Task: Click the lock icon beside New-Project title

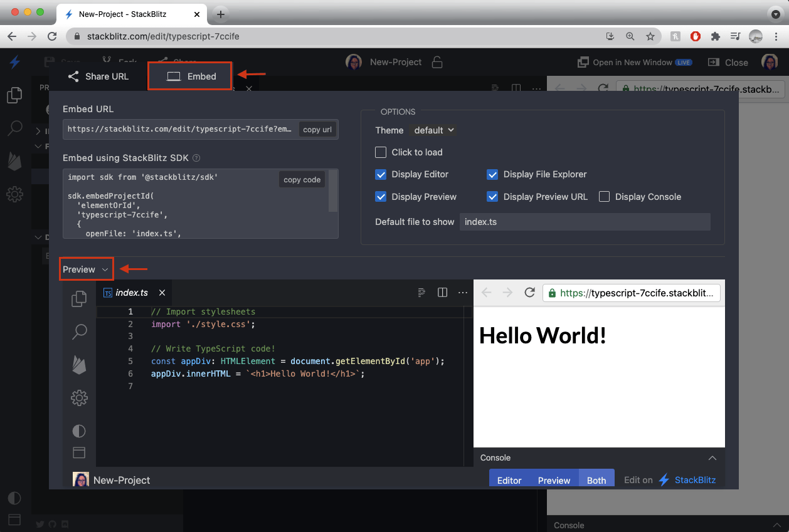Action: pos(437,62)
